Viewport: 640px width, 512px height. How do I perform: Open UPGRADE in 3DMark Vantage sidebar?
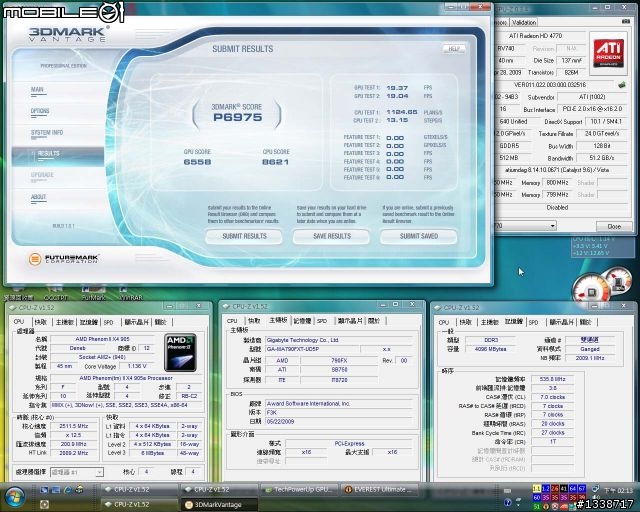[x=42, y=175]
